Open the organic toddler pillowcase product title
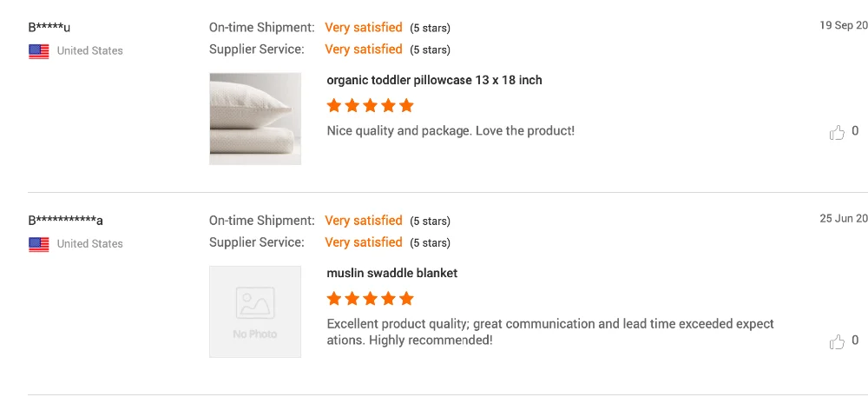Image resolution: width=868 pixels, height=397 pixels. tap(434, 80)
